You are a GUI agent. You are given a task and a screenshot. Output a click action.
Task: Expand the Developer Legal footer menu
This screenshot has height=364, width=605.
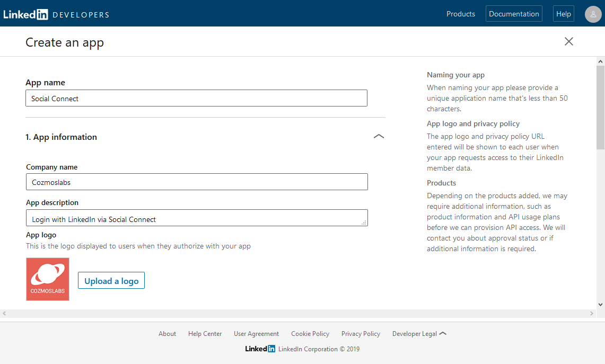[419, 334]
